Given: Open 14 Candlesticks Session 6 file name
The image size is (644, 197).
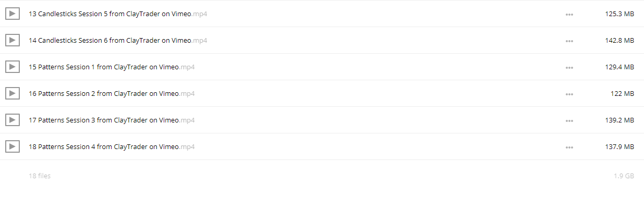Looking at the screenshot, I should 118,40.
